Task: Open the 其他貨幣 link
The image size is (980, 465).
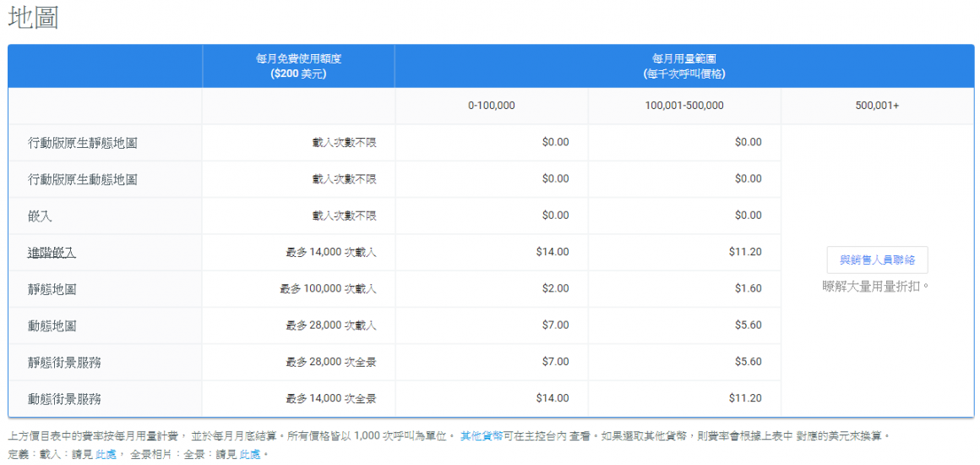Action: (482, 435)
